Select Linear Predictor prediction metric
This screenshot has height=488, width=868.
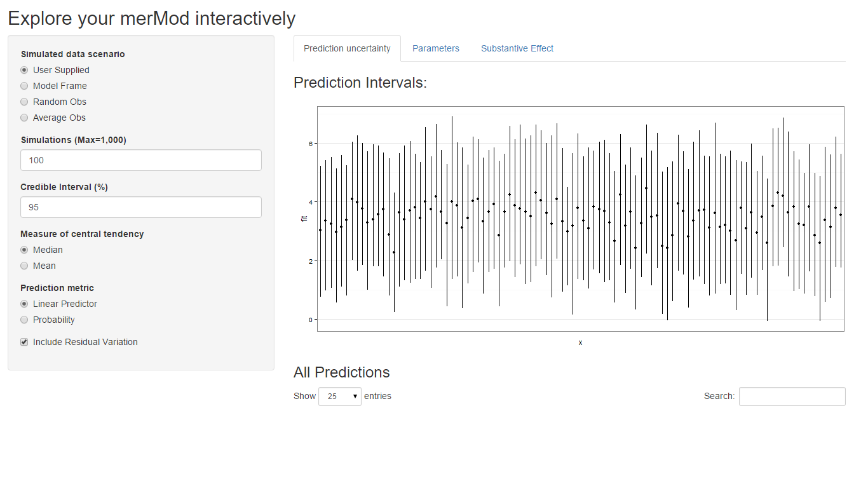[x=24, y=304]
